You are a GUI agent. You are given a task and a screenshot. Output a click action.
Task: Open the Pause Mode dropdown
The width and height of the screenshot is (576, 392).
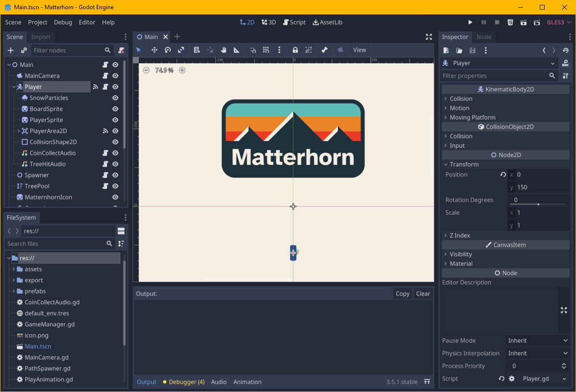coord(538,341)
